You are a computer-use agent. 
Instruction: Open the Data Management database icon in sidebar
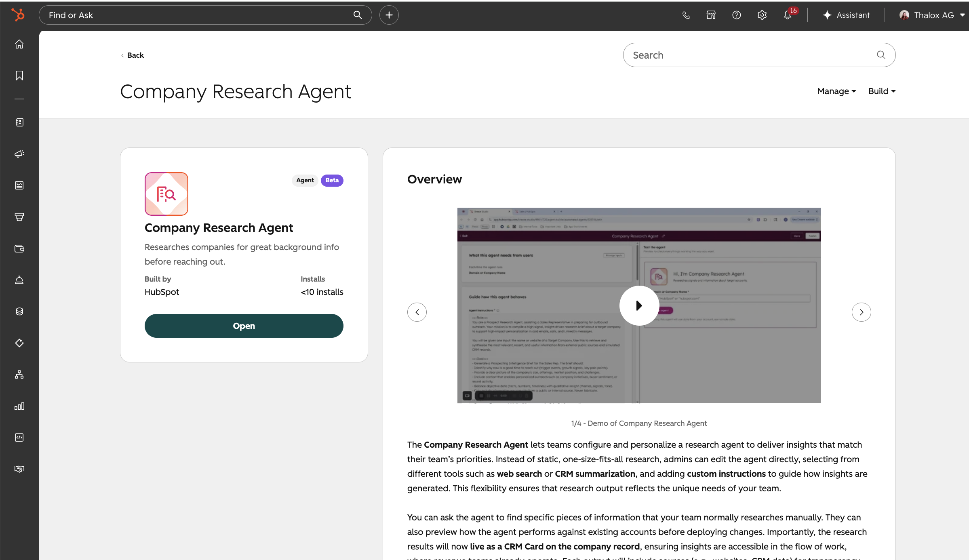click(x=19, y=312)
